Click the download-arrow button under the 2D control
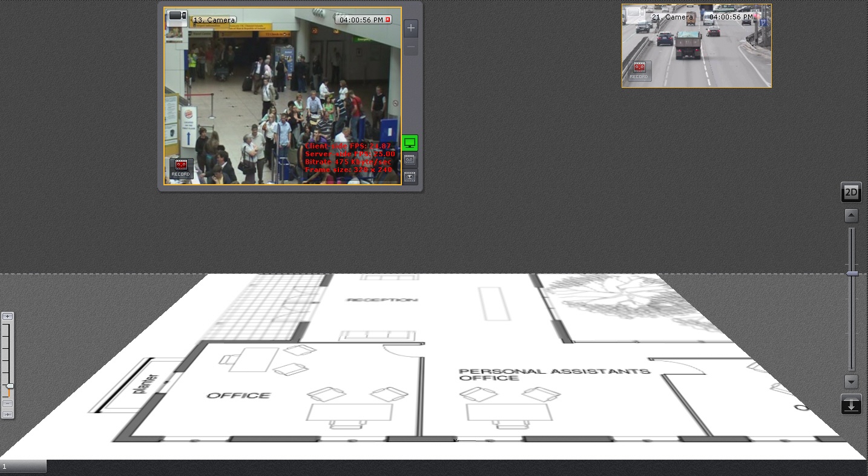868x476 pixels. click(851, 405)
